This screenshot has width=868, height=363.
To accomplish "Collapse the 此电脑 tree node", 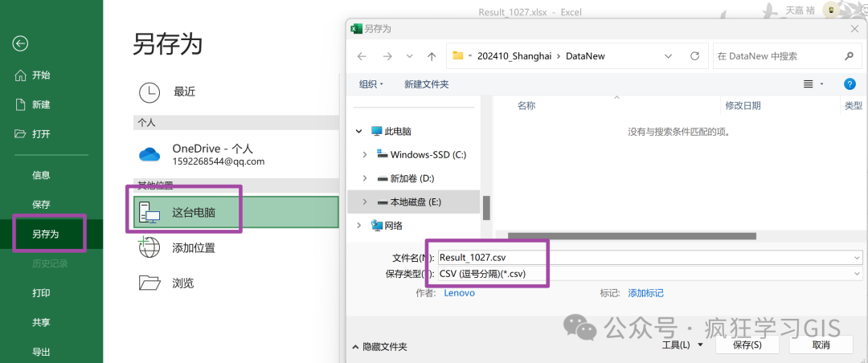I will click(x=358, y=132).
